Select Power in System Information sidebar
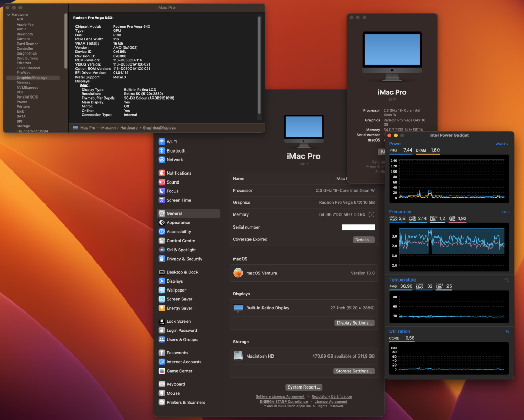This screenshot has width=524, height=420. point(22,102)
